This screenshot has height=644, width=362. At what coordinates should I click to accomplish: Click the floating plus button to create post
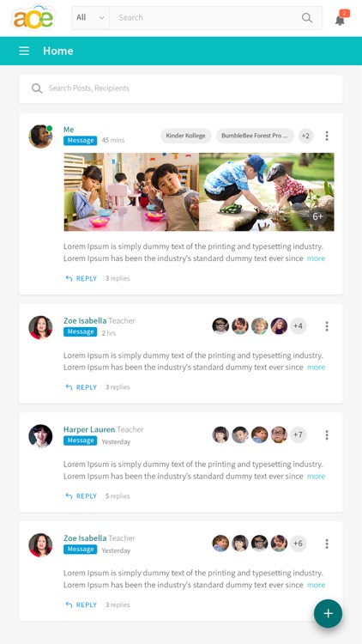pos(328,614)
